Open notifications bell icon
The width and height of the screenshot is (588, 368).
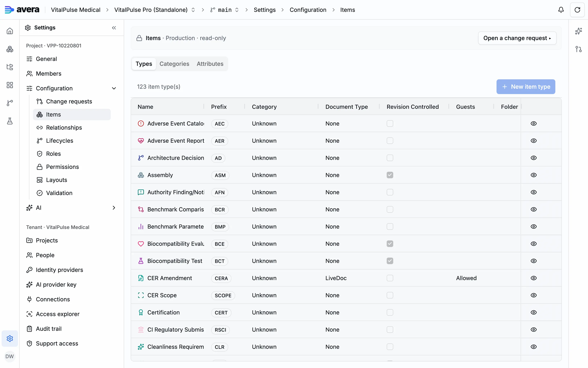[561, 10]
